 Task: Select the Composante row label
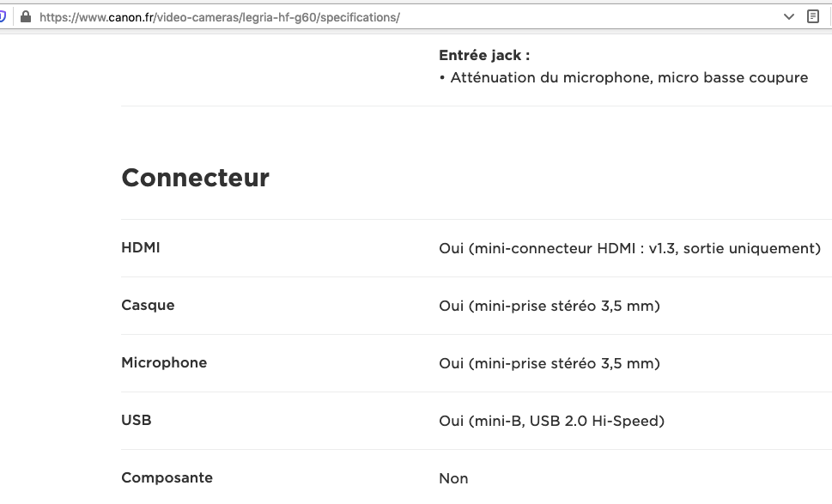(167, 478)
